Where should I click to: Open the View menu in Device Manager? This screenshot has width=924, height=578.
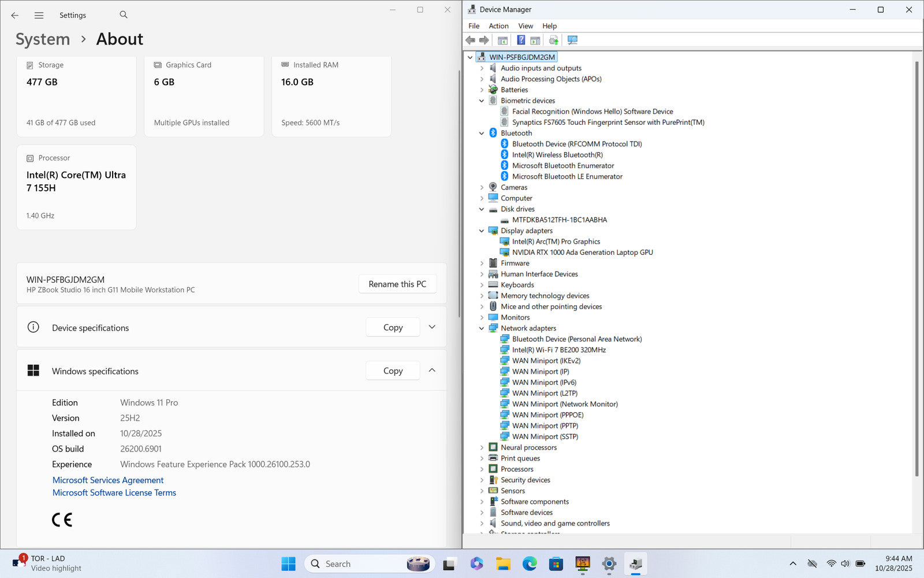pos(525,26)
